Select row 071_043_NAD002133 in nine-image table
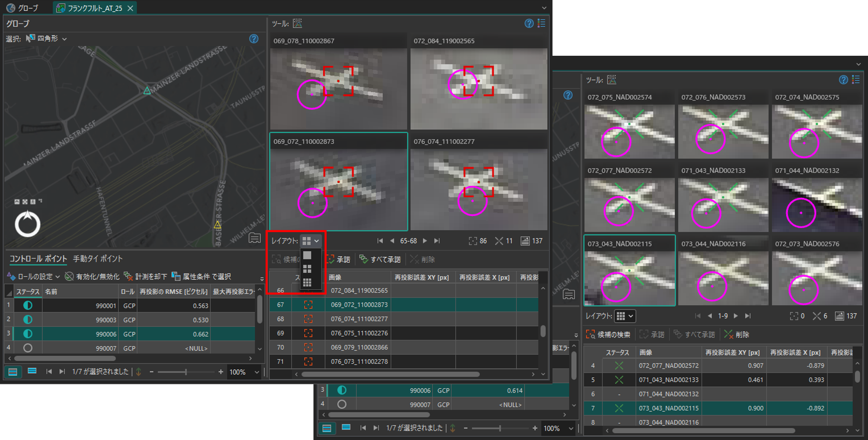The image size is (868, 440). (x=718, y=380)
